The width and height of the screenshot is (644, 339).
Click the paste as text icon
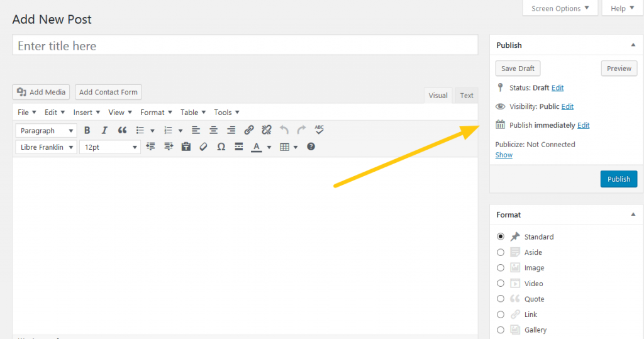186,147
